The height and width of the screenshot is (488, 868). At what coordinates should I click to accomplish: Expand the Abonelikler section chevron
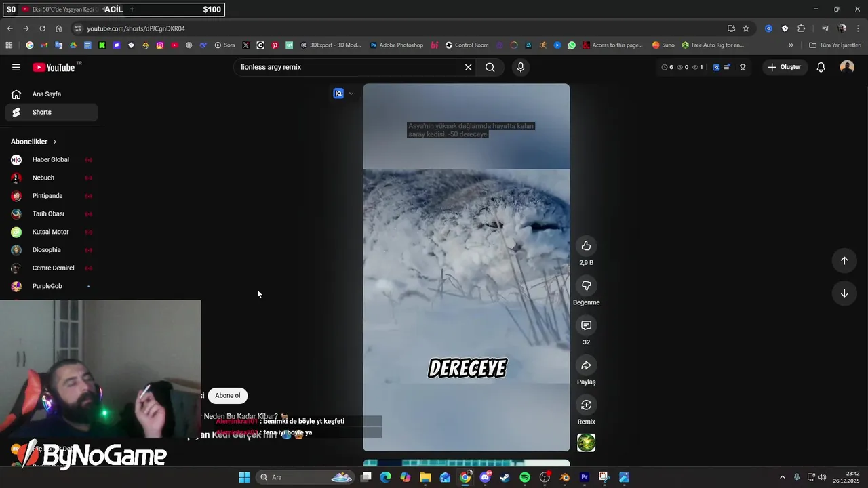55,142
